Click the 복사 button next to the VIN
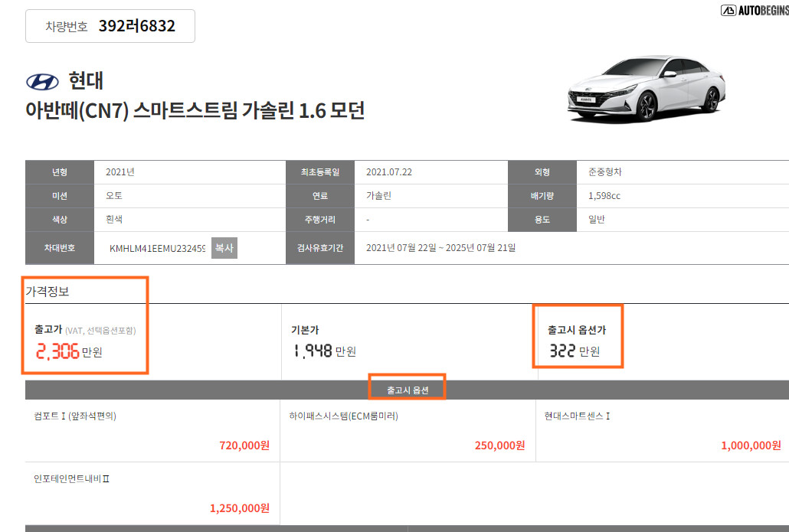Viewport: 789px width, 532px height. point(224,248)
